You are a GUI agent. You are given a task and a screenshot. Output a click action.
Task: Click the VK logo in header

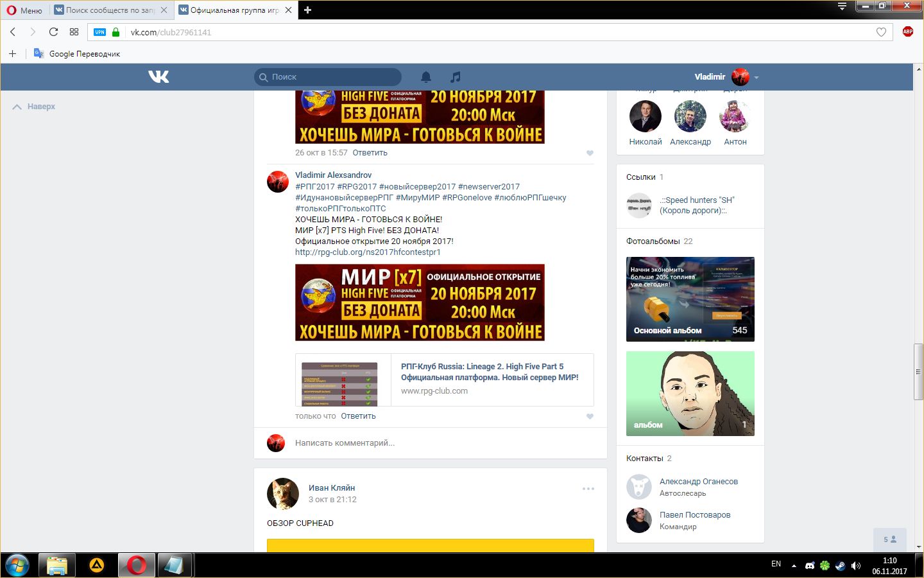coord(158,77)
